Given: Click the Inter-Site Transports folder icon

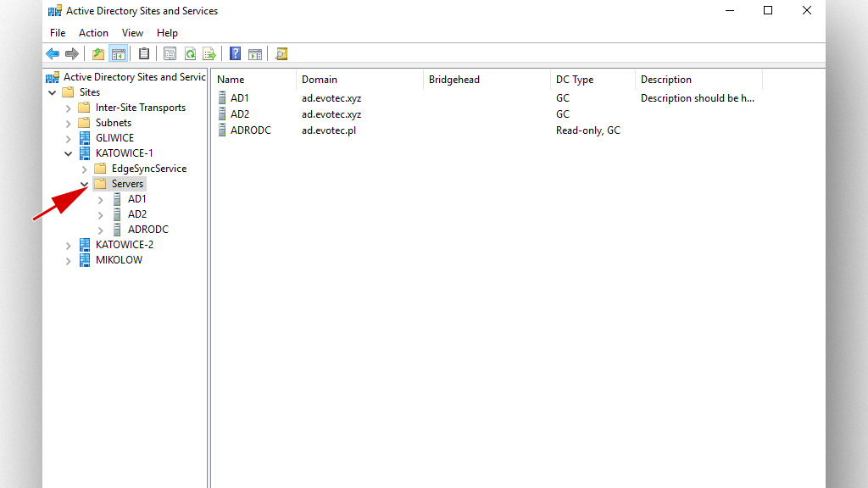Looking at the screenshot, I should pos(84,108).
